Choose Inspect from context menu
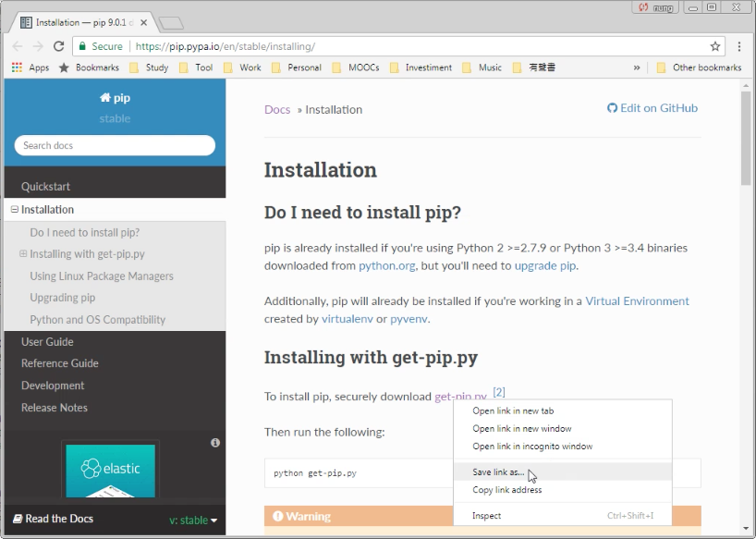The height and width of the screenshot is (539, 756). [562, 515]
